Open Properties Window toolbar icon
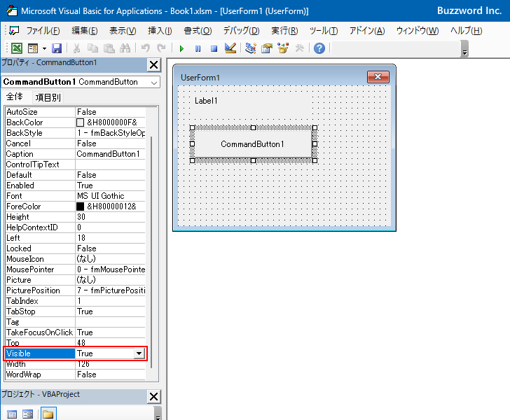The image size is (510, 420). pyautogui.click(x=267, y=48)
